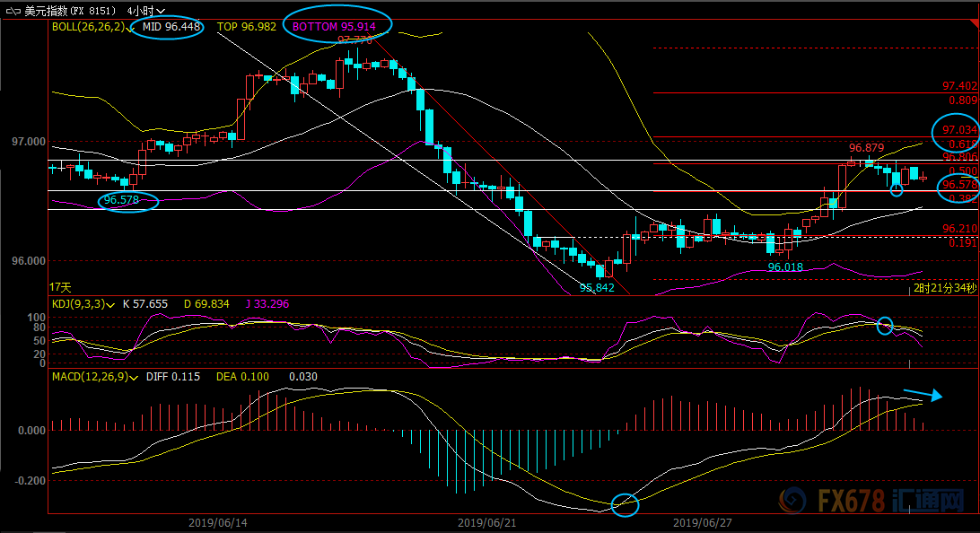Screen dimensions: 980x533
Task: Open the 4小时 timeframe dropdown
Action: pos(145,11)
